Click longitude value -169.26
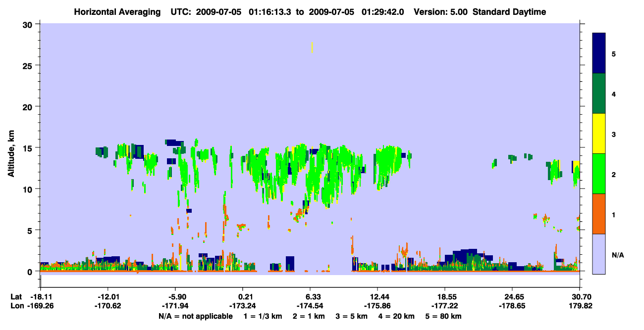Image resolution: width=644 pixels, height=330 pixels. pyautogui.click(x=40, y=306)
